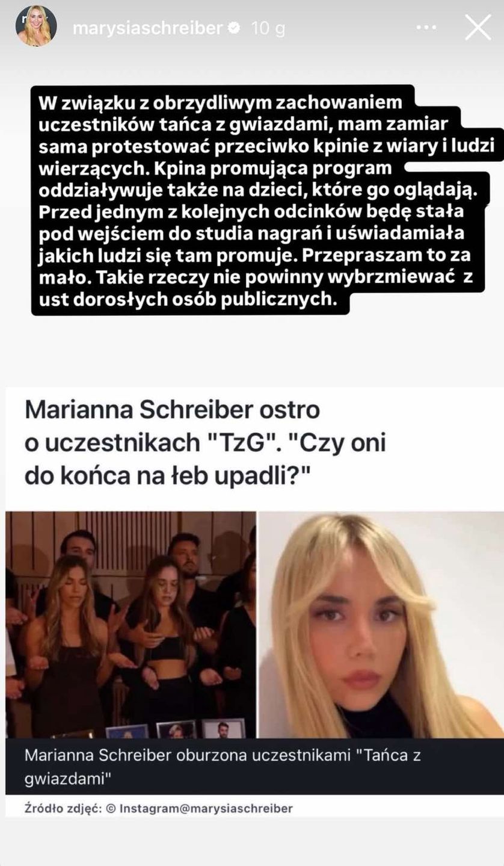The width and height of the screenshot is (504, 866).
Task: Tap the line "ust dorosłych osób publicznych."
Action: pyautogui.click(x=185, y=299)
